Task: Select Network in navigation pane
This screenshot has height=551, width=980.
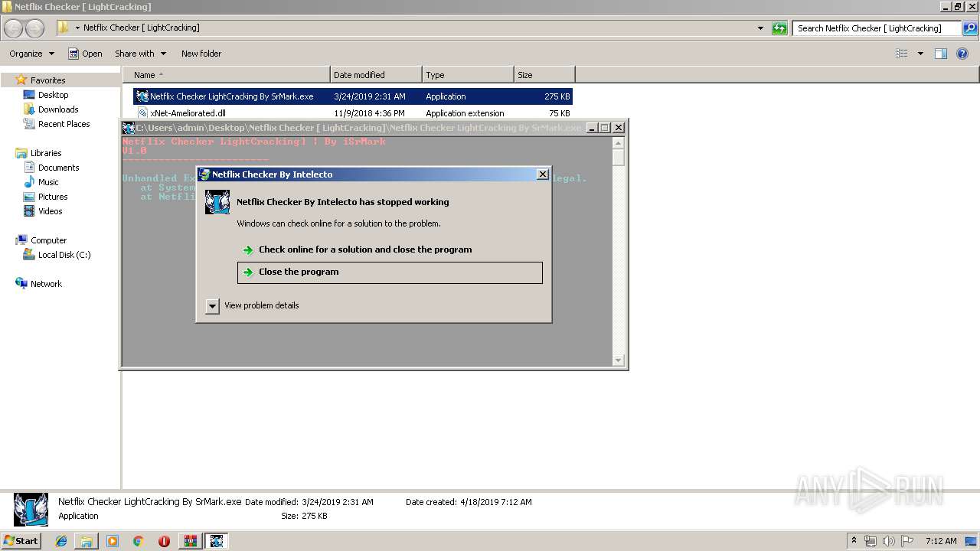Action: (x=46, y=284)
